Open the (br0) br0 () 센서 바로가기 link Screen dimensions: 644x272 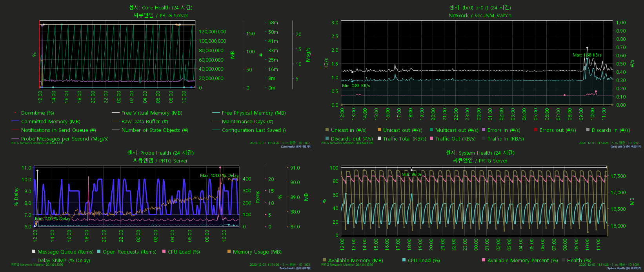pos(626,146)
